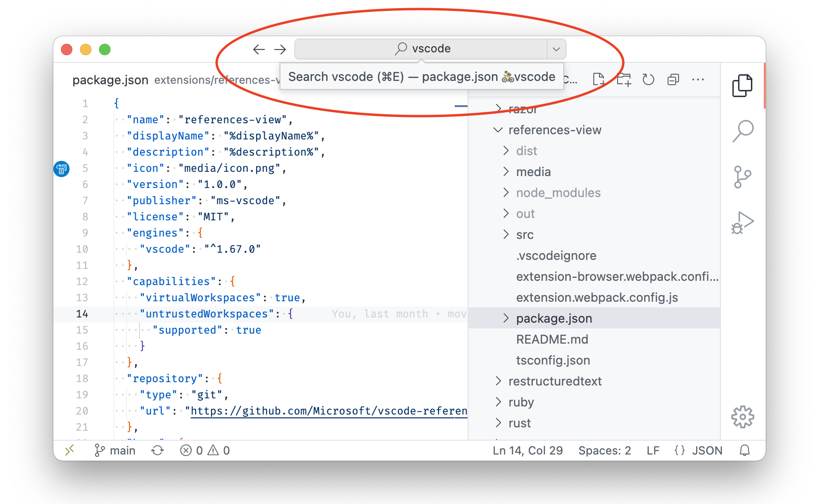Viewport: 819px width, 504px height.
Task: Open the Run and Debug view
Action: pos(742,221)
